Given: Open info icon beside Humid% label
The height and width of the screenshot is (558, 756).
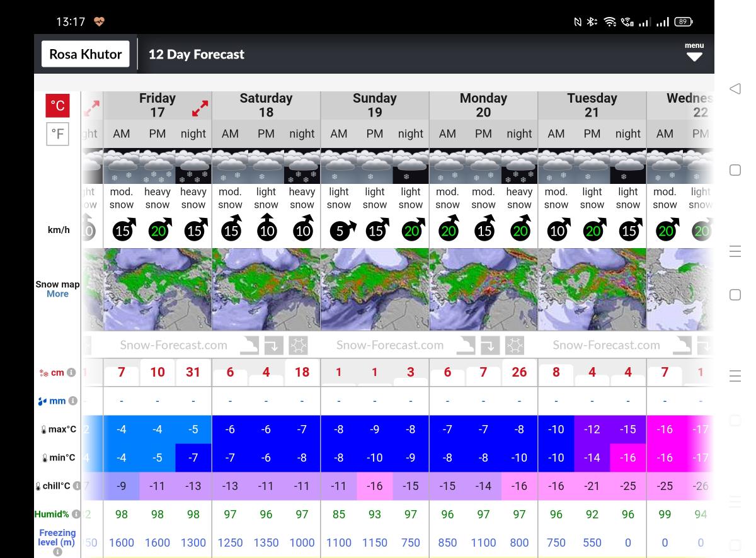Looking at the screenshot, I should (x=76, y=514).
